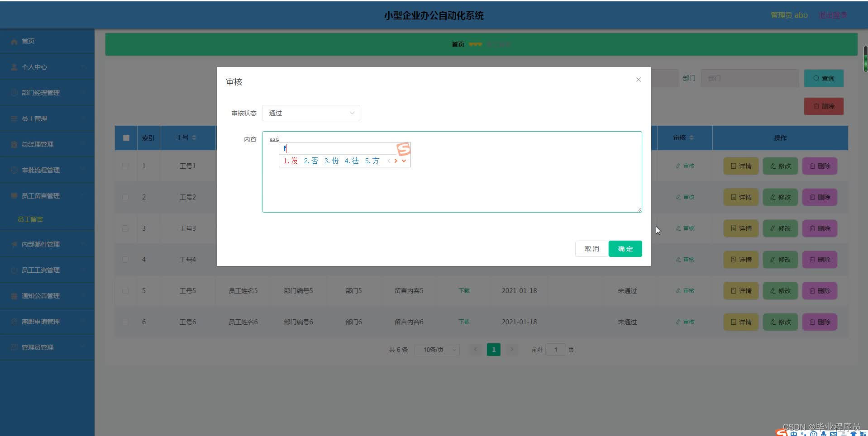868x436 pixels.
Task: Click the user icon beside 个人中心
Action: [14, 67]
